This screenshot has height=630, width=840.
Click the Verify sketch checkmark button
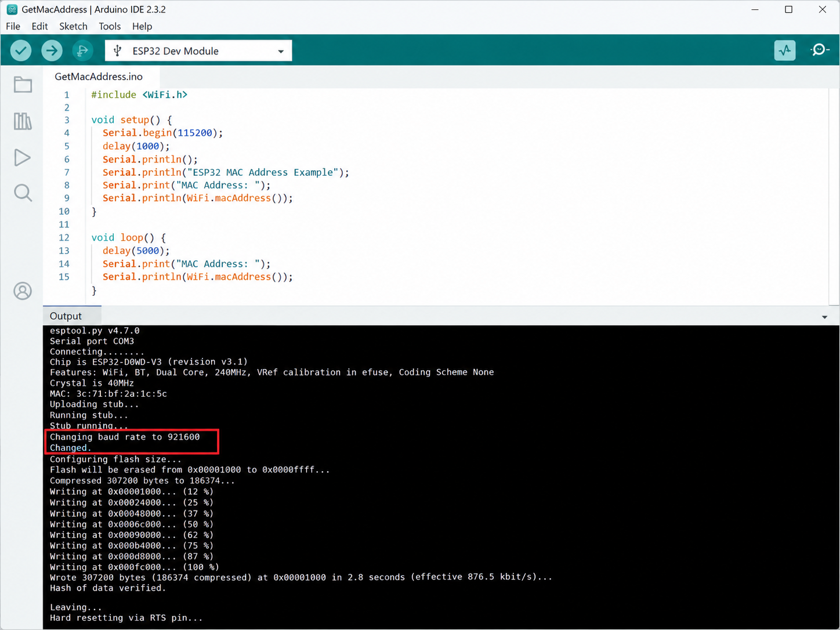(x=21, y=50)
